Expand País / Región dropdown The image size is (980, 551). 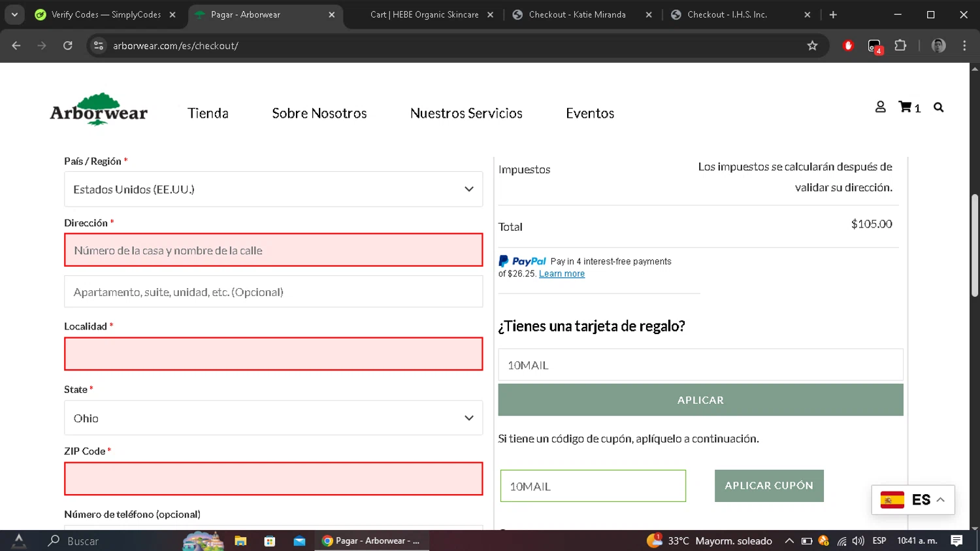pyautogui.click(x=273, y=189)
